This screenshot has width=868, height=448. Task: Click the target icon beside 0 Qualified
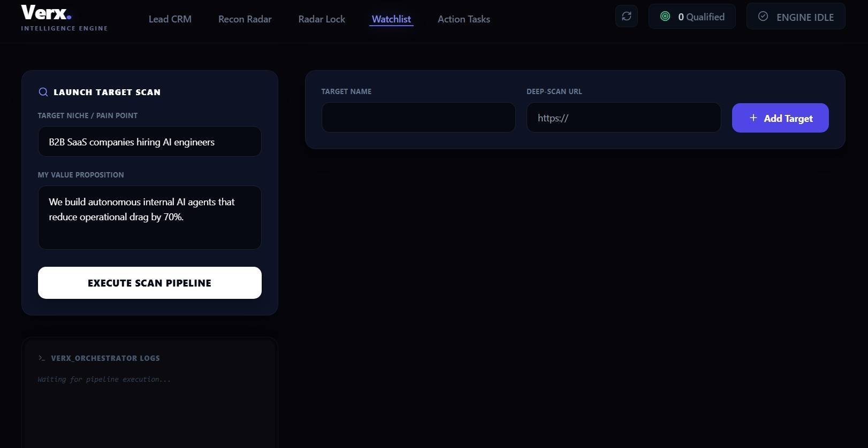pyautogui.click(x=665, y=17)
